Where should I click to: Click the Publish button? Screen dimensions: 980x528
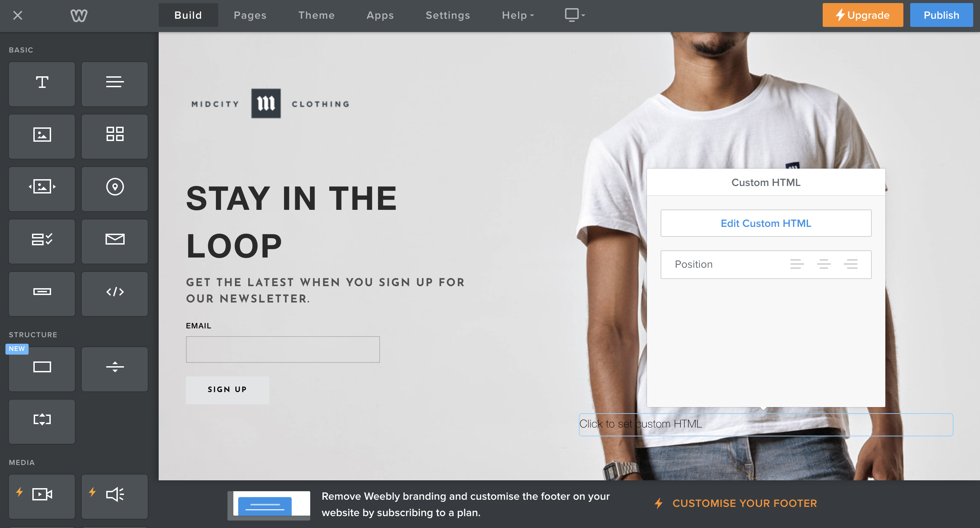point(941,15)
